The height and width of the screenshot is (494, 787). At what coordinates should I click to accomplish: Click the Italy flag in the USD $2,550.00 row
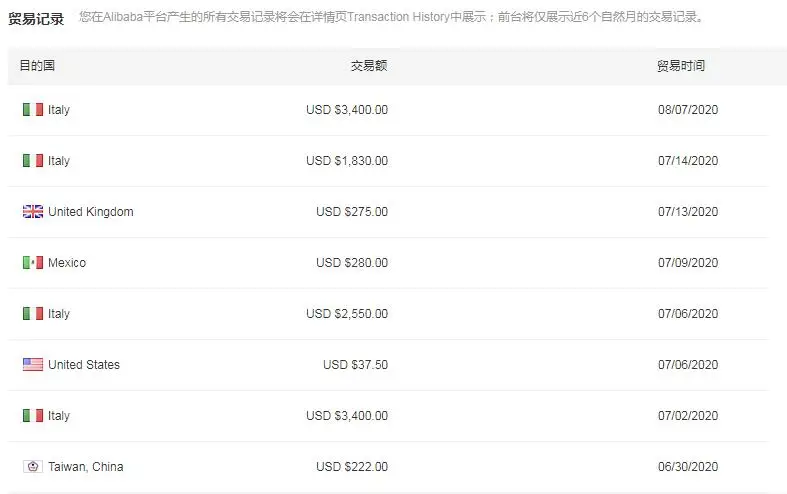[32, 314]
